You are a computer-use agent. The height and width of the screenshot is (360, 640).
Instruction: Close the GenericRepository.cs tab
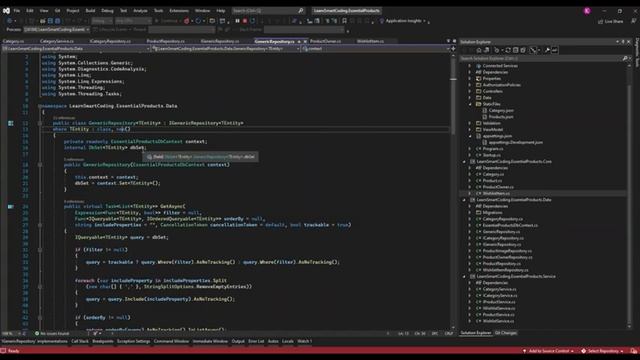tap(305, 41)
